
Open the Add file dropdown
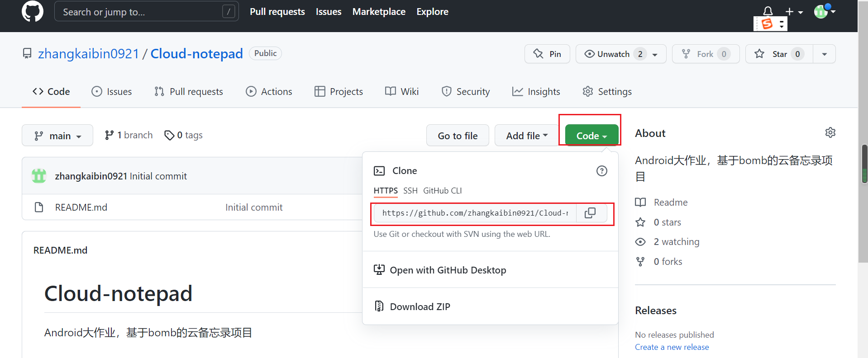[x=527, y=136]
